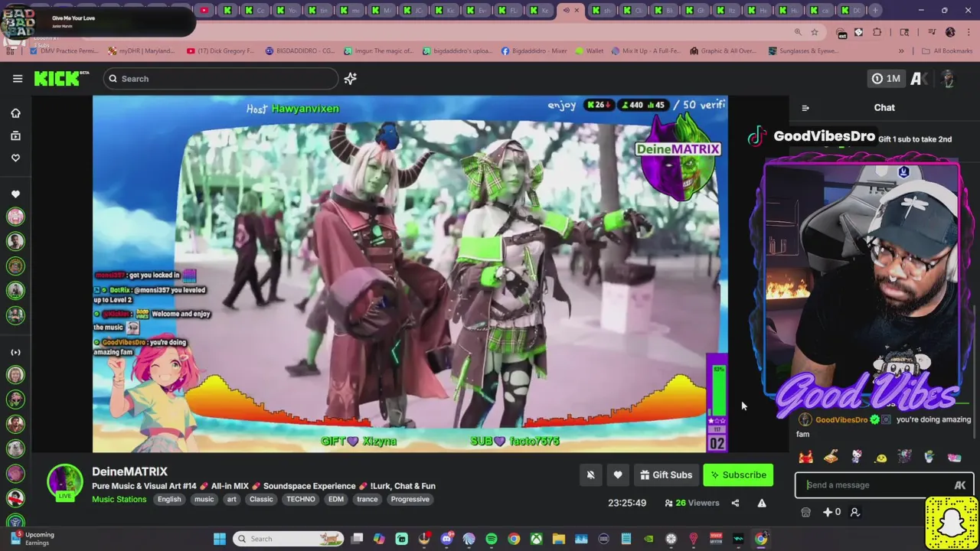The width and height of the screenshot is (980, 551).
Task: Open the Windows Start menu
Action: point(220,539)
